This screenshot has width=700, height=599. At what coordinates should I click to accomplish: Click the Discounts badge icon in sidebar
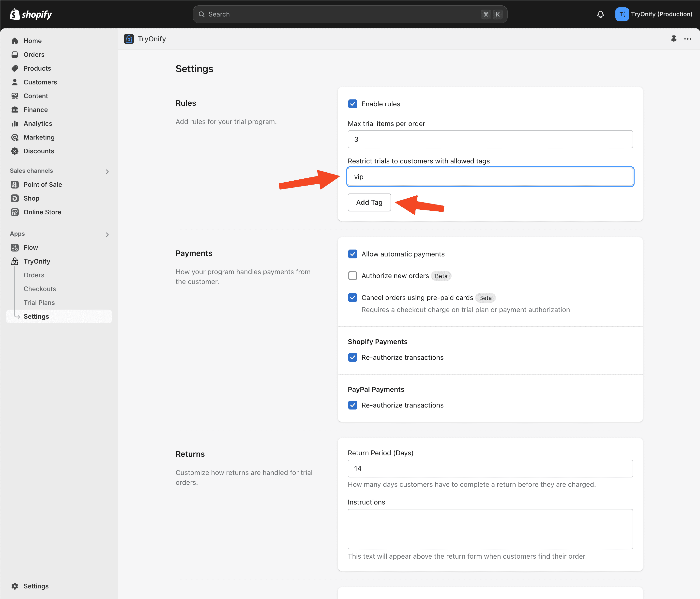(15, 151)
